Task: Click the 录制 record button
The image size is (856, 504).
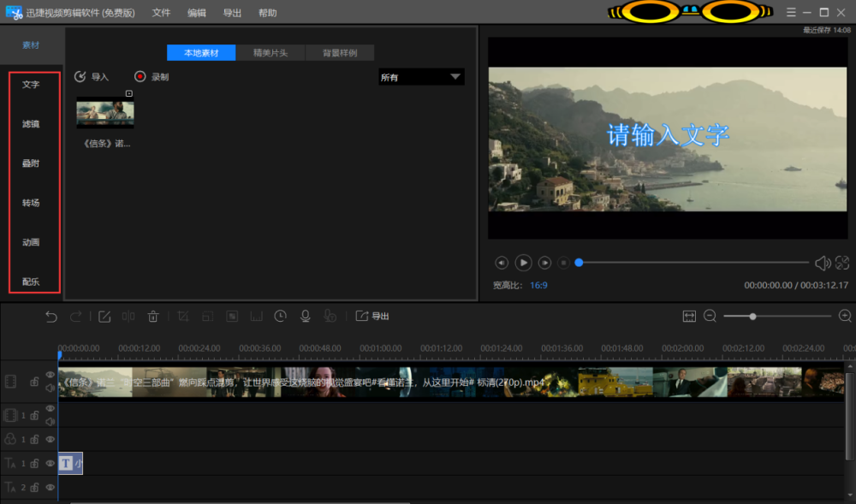Action: pyautogui.click(x=152, y=77)
